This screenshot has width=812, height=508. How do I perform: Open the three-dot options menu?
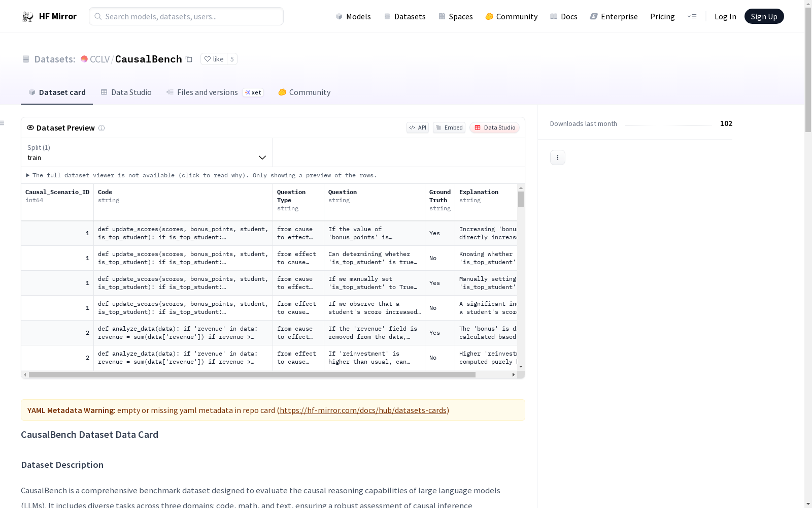[x=558, y=157]
